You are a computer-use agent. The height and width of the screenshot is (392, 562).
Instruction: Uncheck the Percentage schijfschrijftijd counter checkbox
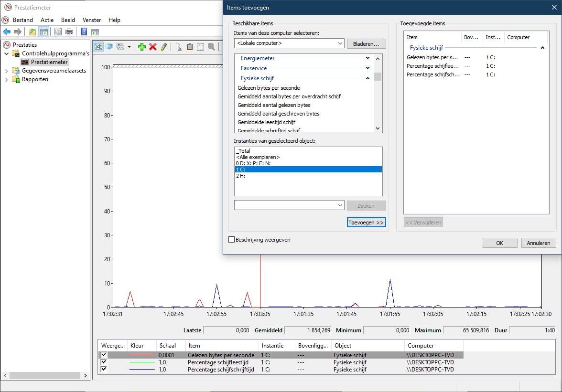click(x=104, y=370)
